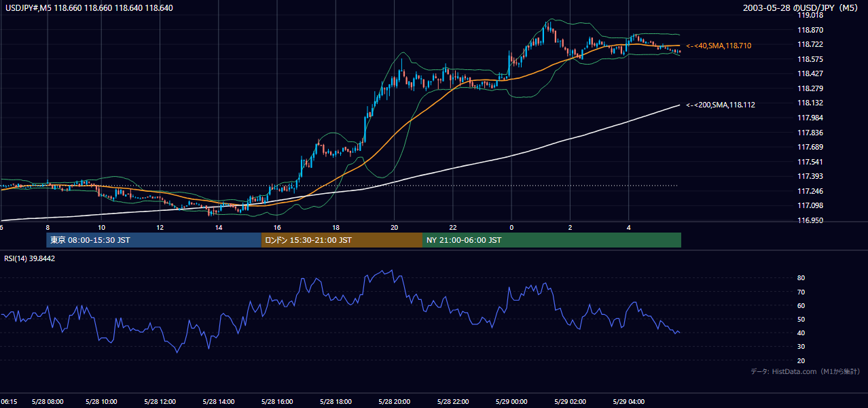Click price axis value 117.098

coord(810,205)
